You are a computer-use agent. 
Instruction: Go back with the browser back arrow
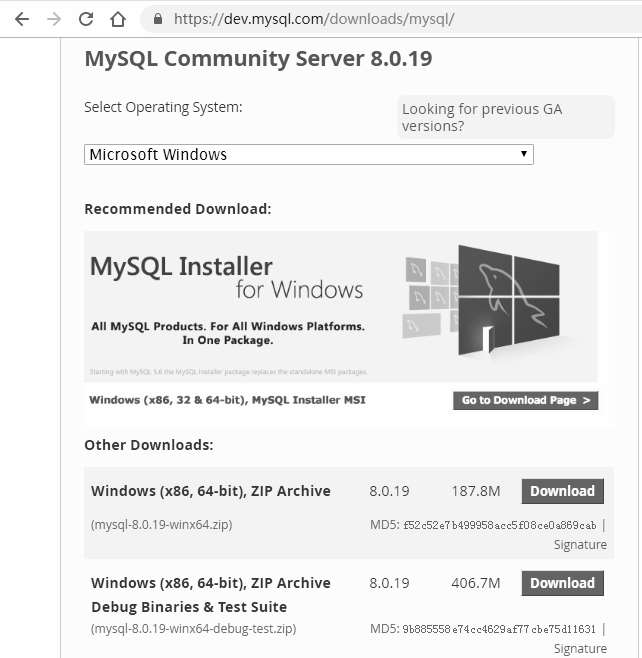tap(22, 19)
